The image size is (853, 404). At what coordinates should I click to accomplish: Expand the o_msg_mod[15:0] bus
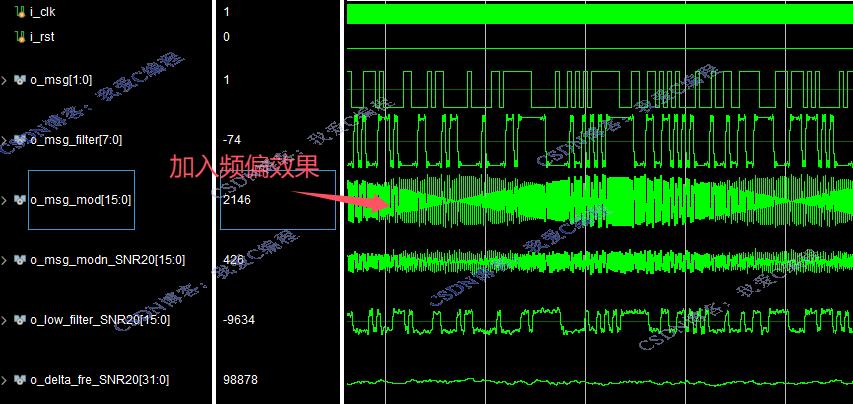tap(4, 200)
